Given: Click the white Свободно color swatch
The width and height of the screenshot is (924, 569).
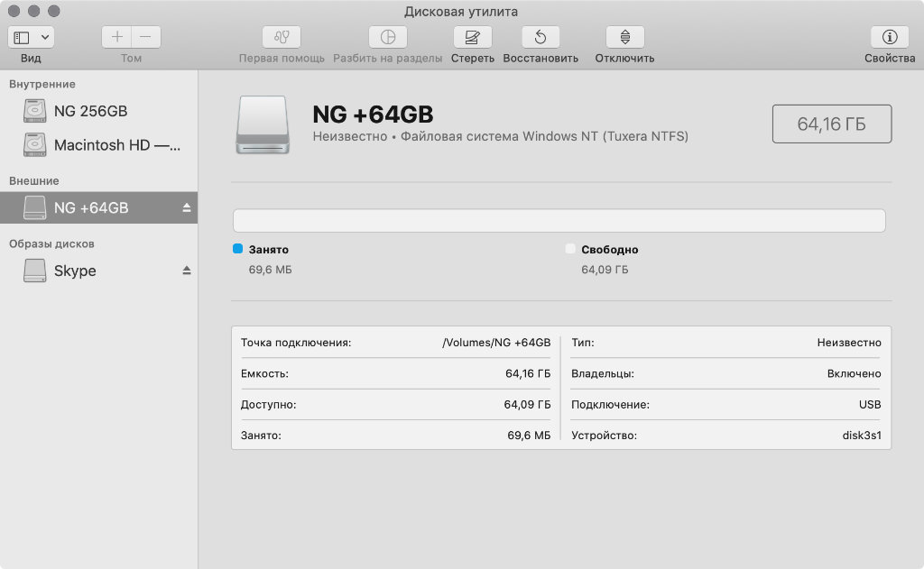Looking at the screenshot, I should click(570, 249).
